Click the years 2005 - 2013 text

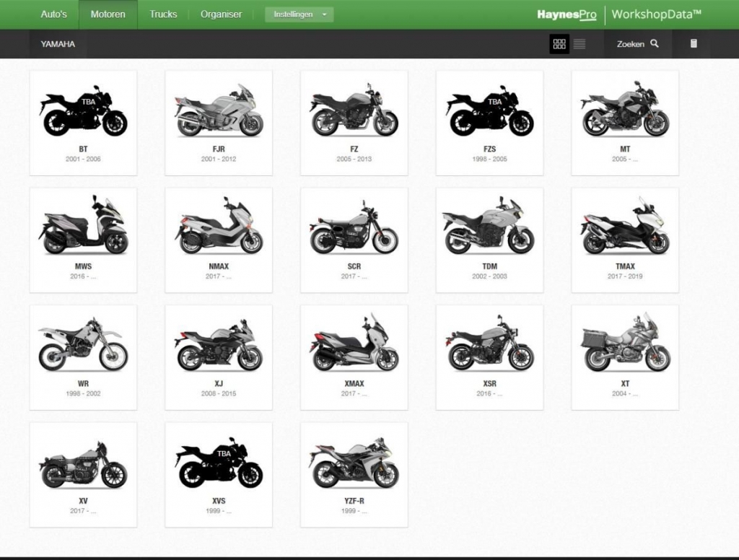tap(354, 159)
